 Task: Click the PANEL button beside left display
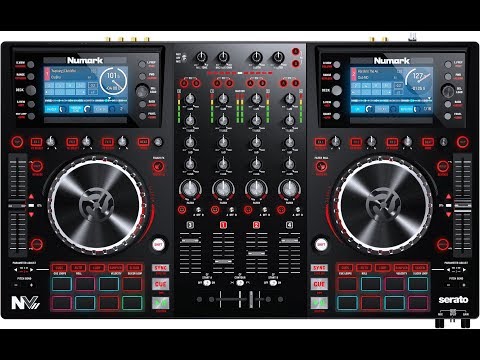point(142,116)
